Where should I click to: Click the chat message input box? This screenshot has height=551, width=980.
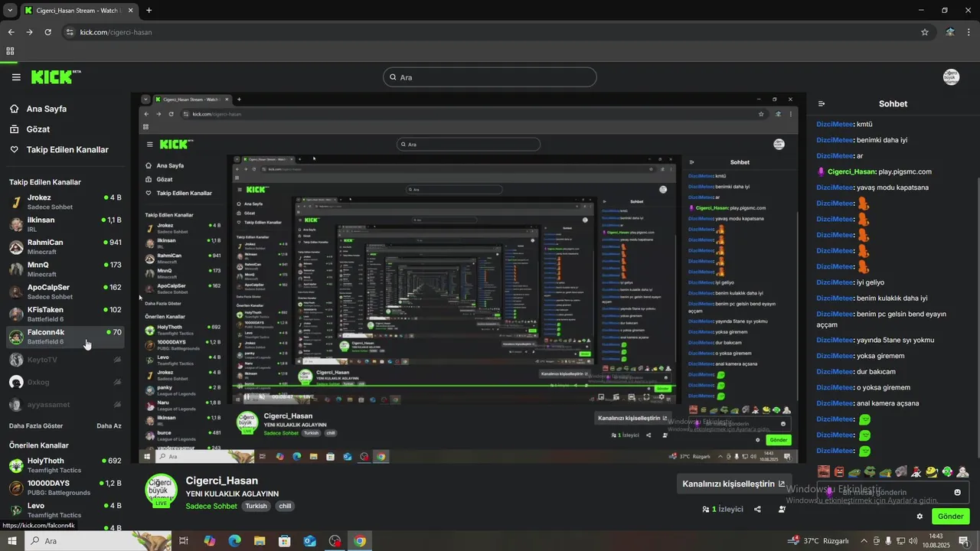[x=893, y=492]
